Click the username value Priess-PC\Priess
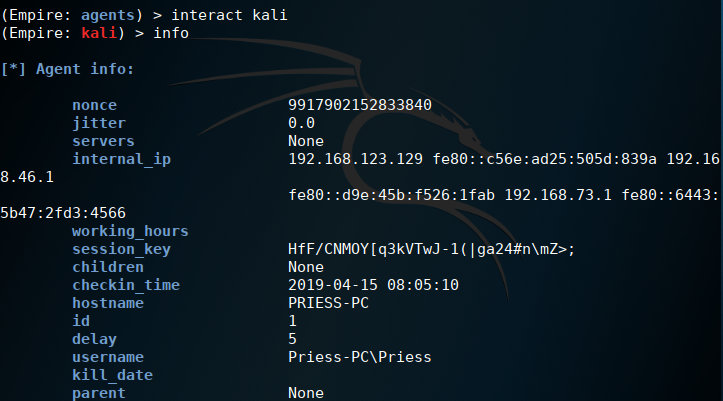Viewport: 723px width, 401px height. [x=360, y=357]
